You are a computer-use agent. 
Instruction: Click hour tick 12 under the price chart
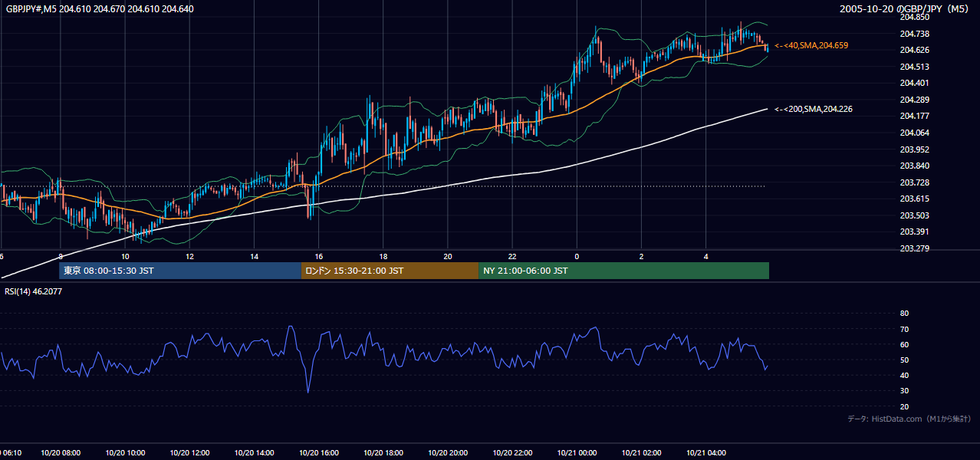[x=189, y=257]
